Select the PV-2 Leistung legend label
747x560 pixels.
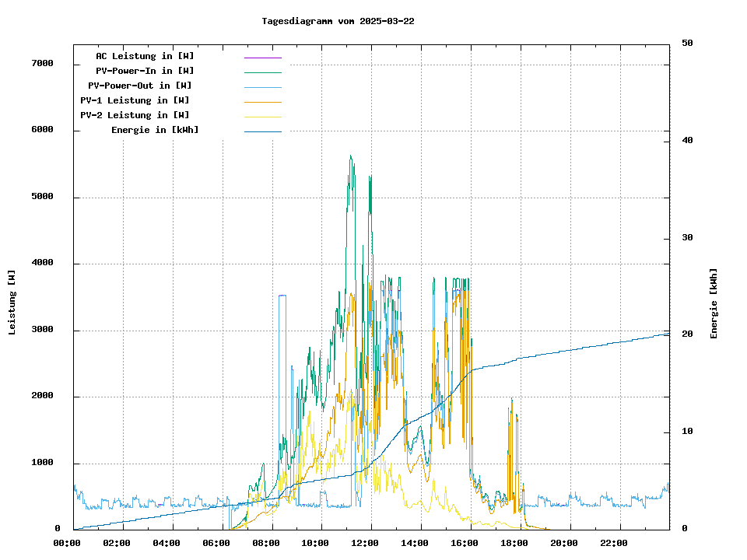point(135,115)
